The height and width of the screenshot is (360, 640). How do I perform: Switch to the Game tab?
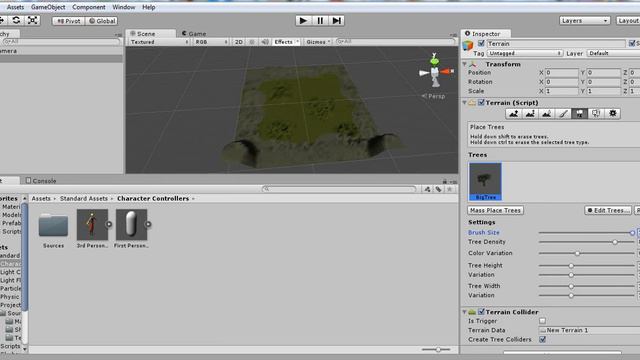194,33
